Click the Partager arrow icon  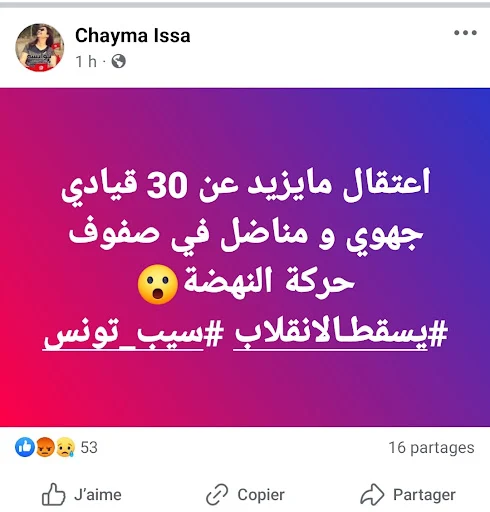click(372, 494)
